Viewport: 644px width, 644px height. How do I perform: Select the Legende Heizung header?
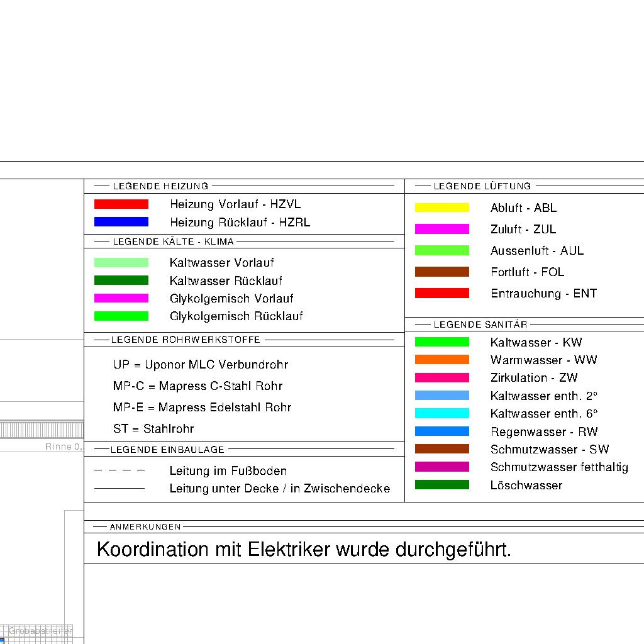[x=160, y=186]
